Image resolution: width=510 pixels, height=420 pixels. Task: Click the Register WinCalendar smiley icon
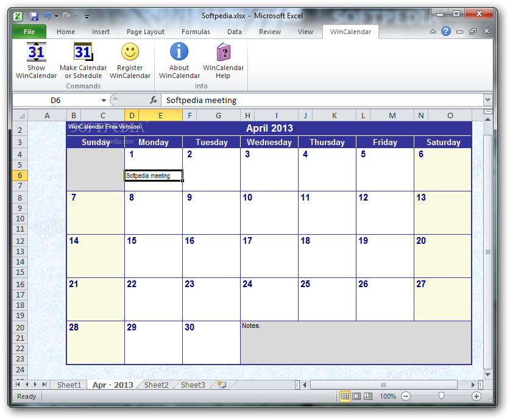130,52
